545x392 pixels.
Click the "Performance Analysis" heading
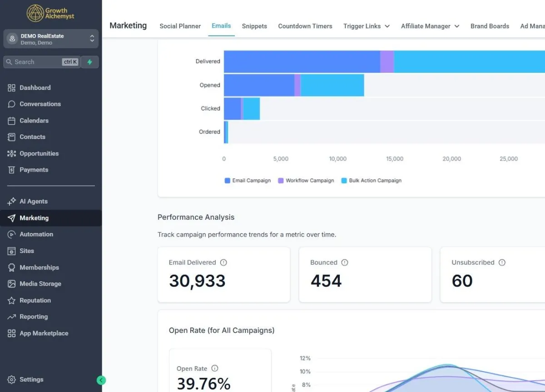click(x=196, y=217)
